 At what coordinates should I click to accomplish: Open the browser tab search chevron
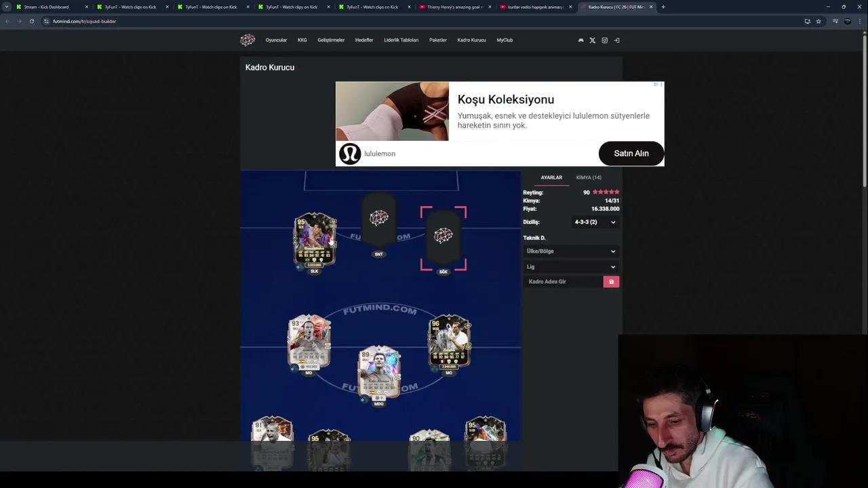click(x=7, y=7)
